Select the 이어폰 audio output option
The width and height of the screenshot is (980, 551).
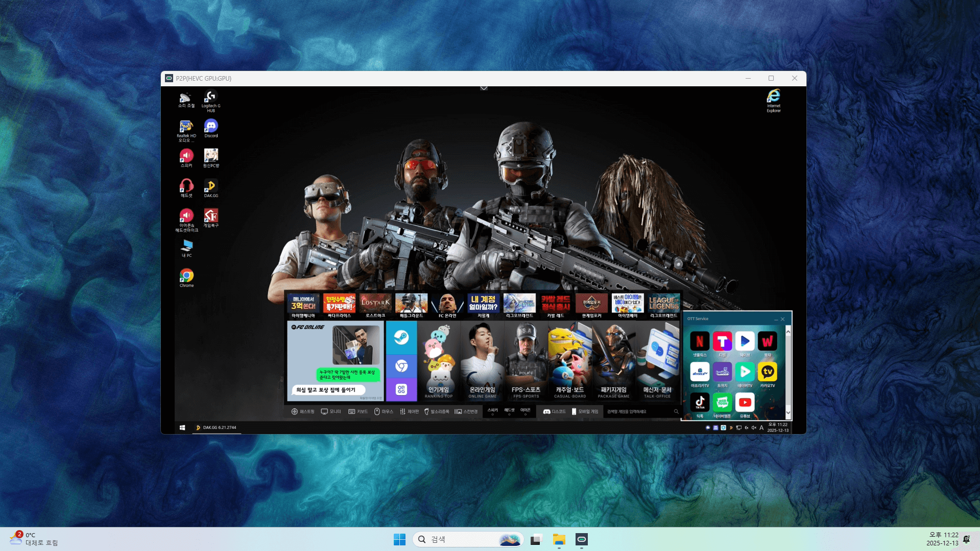coord(525,411)
